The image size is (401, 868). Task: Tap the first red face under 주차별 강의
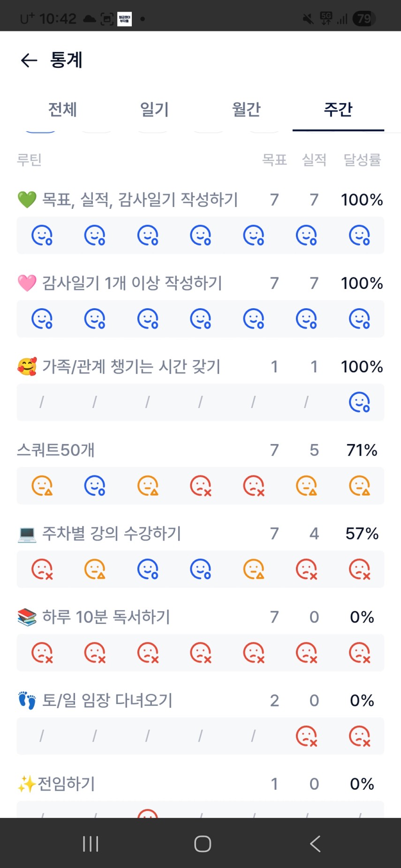pyautogui.click(x=42, y=569)
